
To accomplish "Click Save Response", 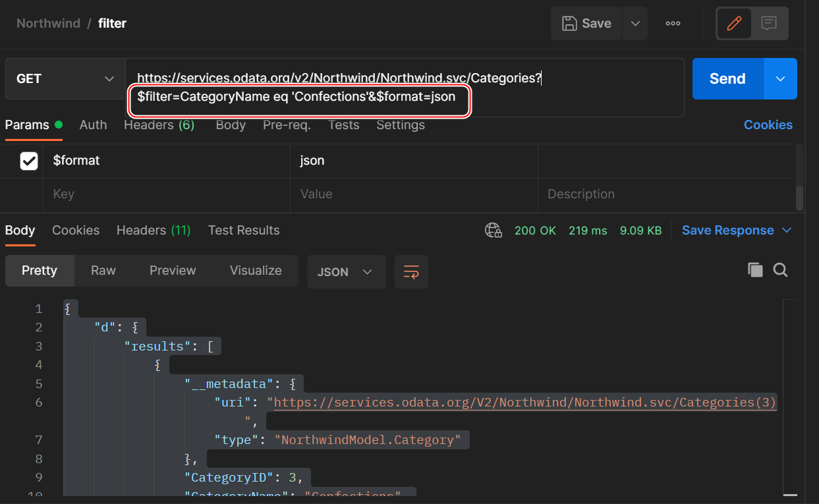I will pos(727,230).
